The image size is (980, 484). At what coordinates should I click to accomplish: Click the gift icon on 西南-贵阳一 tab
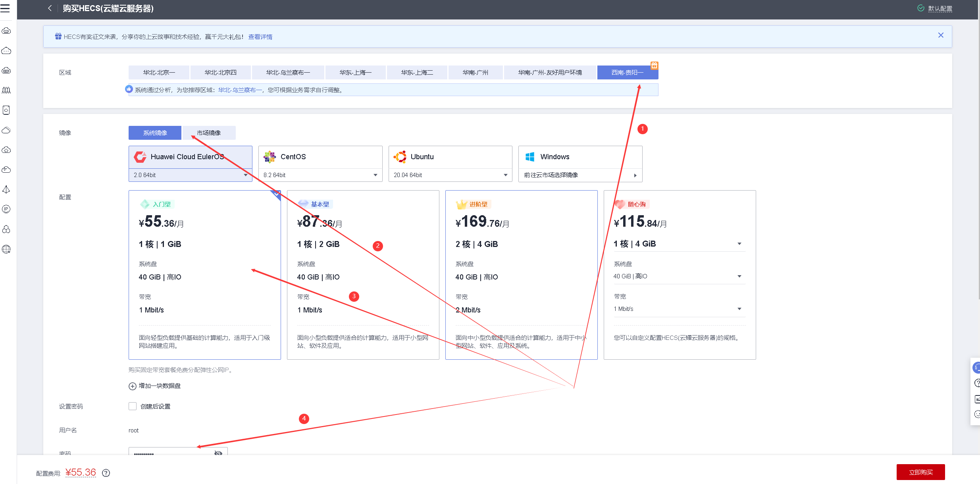(x=654, y=66)
